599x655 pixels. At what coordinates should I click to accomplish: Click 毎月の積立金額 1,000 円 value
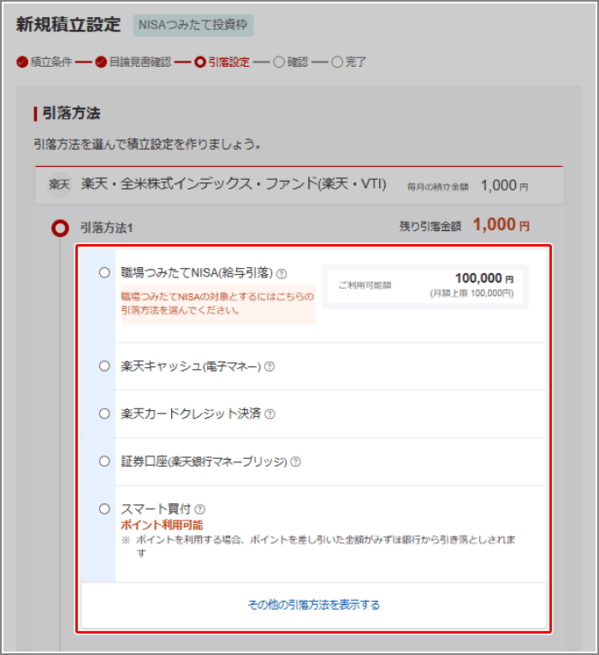(x=505, y=185)
